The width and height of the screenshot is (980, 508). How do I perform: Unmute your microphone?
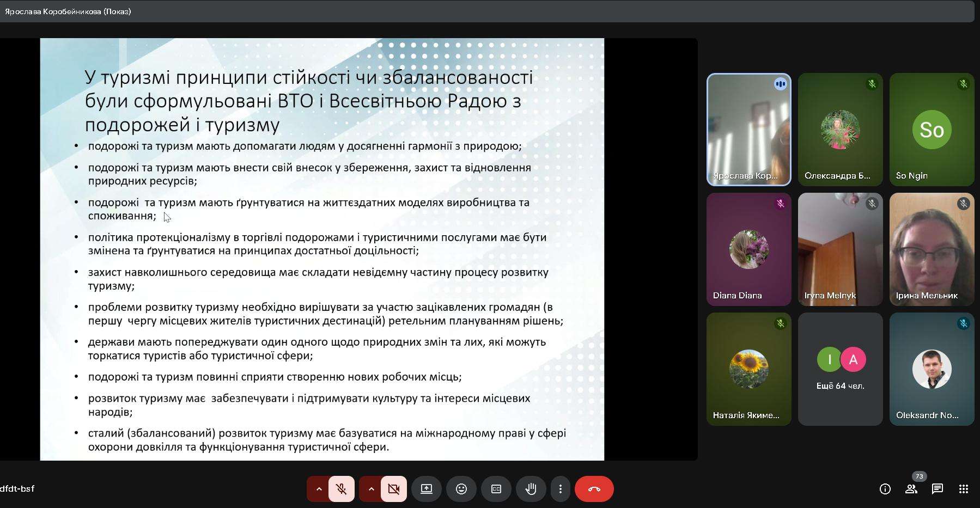(342, 489)
